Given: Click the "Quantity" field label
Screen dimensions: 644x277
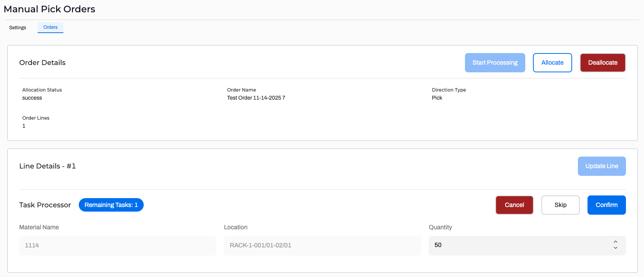Looking at the screenshot, I should tap(440, 227).
